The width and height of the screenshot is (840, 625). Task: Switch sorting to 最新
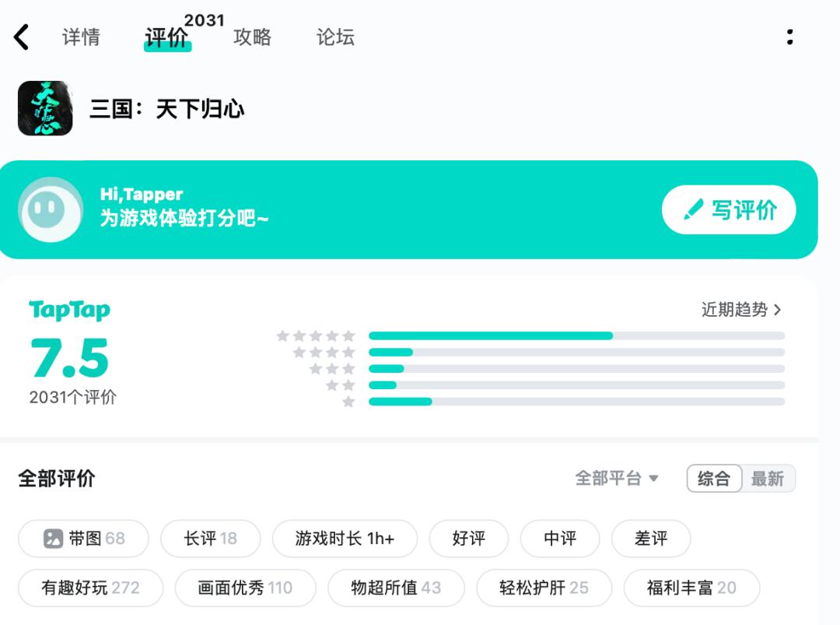pyautogui.click(x=768, y=479)
